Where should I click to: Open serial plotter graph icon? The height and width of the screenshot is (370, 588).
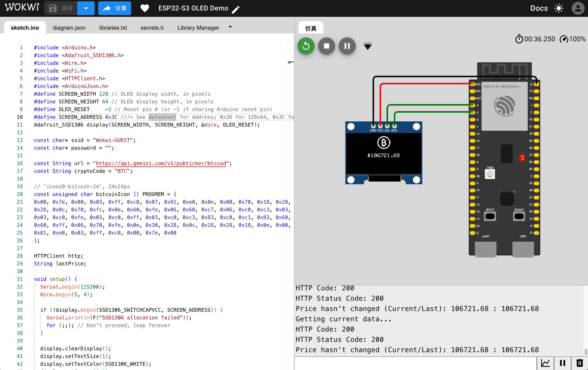545,363
